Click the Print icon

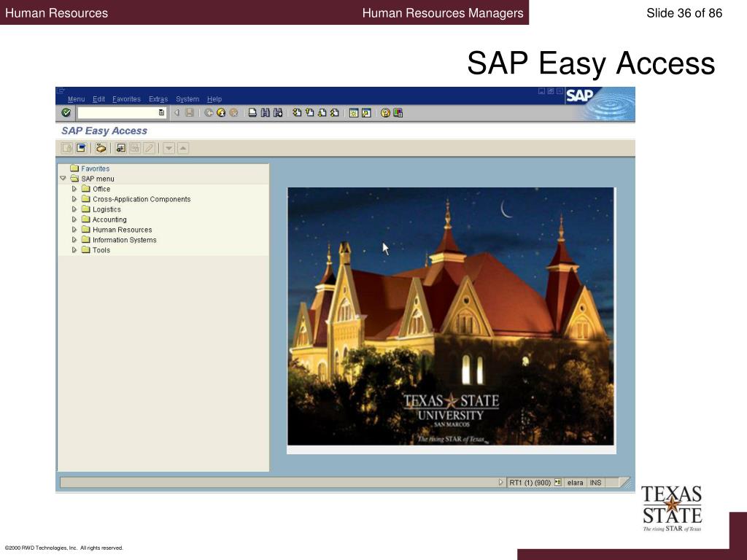(252, 113)
